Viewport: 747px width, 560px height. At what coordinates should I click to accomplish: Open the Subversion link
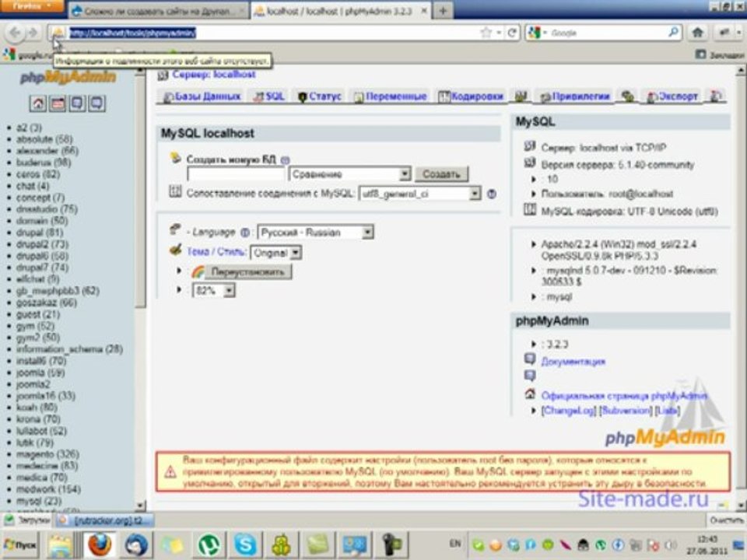(x=626, y=410)
